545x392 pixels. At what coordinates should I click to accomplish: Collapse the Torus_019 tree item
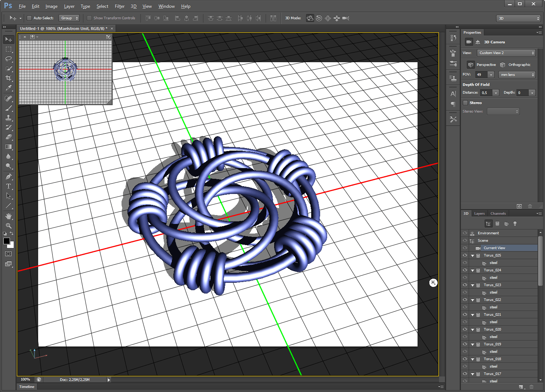(472, 345)
